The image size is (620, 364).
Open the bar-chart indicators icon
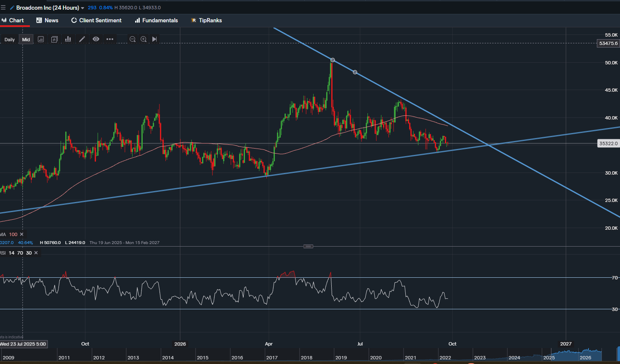(x=68, y=39)
